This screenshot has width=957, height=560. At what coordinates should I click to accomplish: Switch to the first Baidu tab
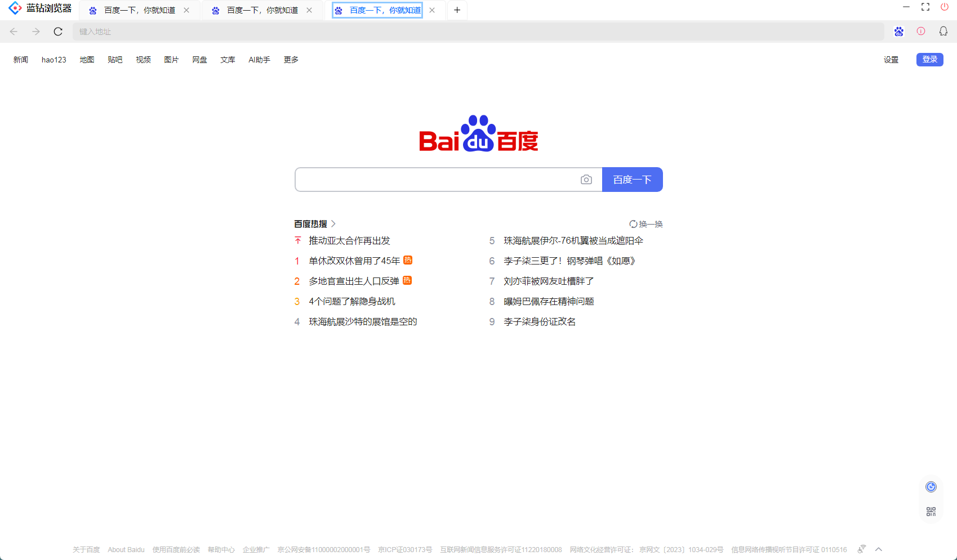[x=140, y=10]
